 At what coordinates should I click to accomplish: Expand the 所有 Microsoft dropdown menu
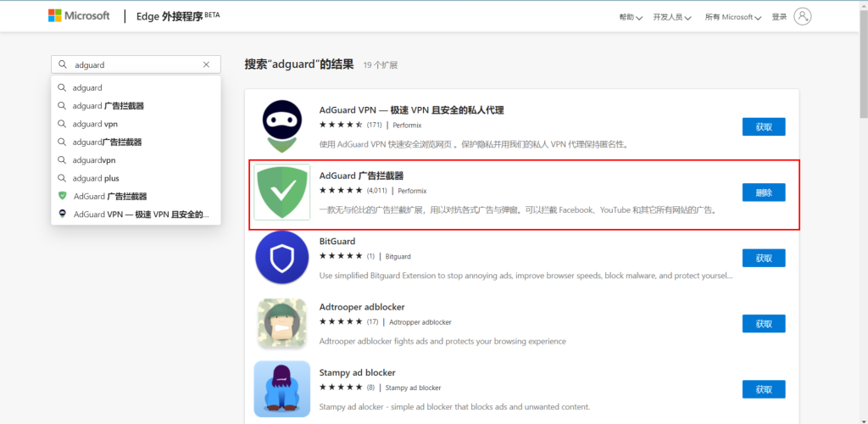coord(733,17)
